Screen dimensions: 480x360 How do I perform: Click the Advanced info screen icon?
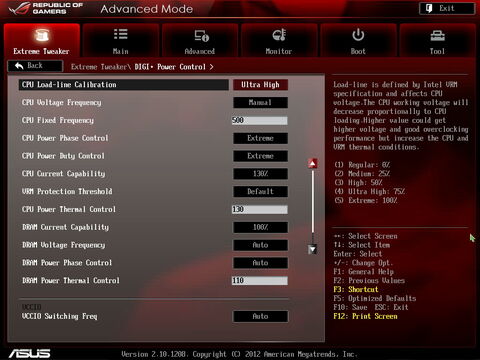click(x=202, y=35)
